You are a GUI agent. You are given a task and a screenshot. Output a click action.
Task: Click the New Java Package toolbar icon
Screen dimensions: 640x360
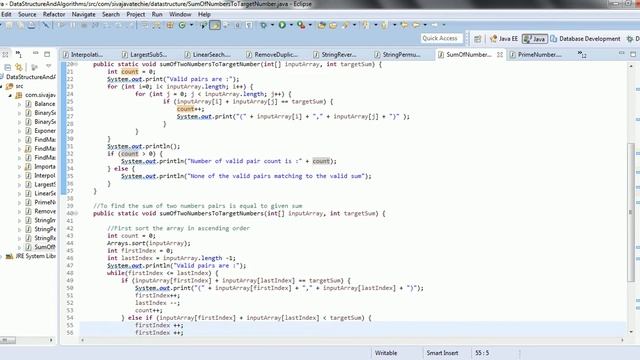click(170, 25)
